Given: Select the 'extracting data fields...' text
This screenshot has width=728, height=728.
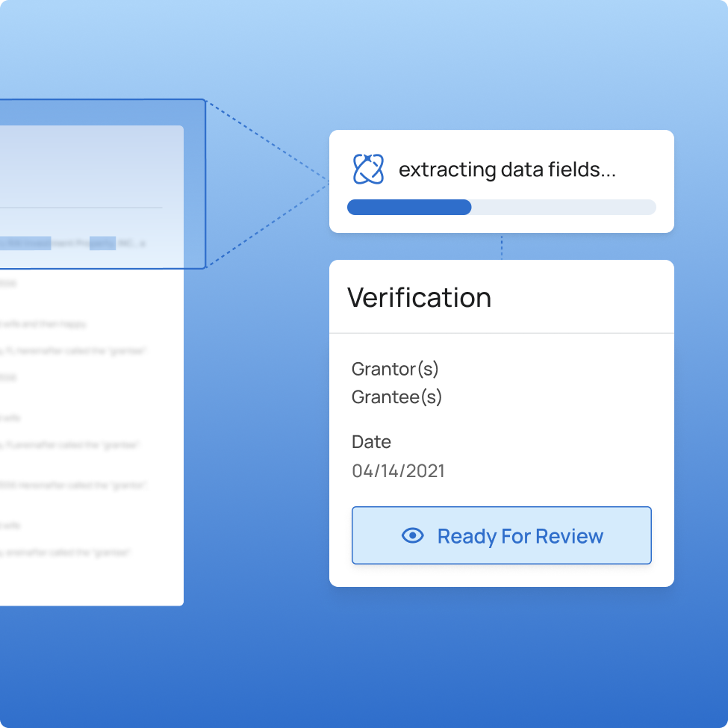Looking at the screenshot, I should 507,170.
